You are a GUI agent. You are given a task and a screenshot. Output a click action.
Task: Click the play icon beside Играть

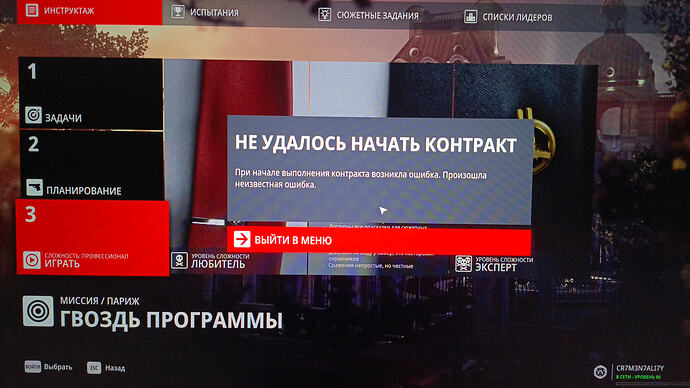pyautogui.click(x=32, y=260)
